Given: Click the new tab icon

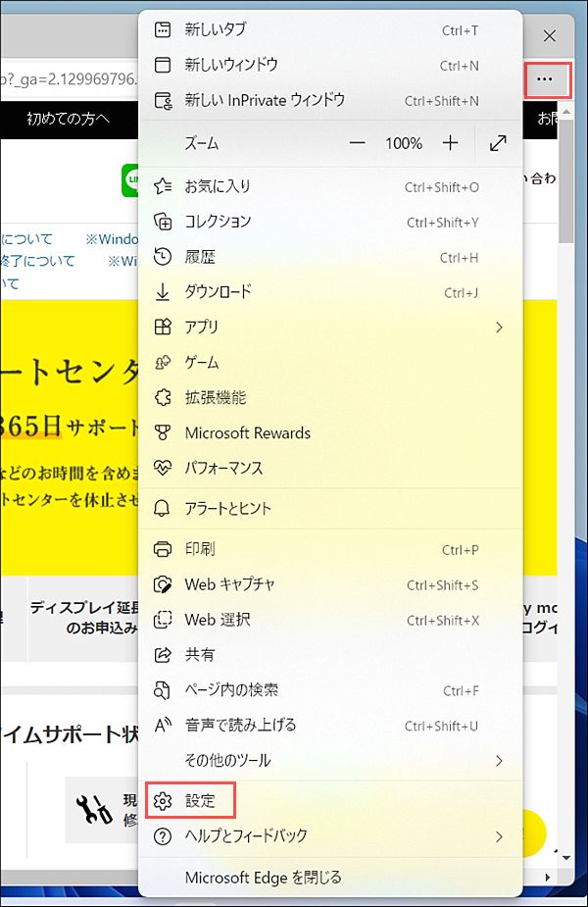Looking at the screenshot, I should pos(163,30).
